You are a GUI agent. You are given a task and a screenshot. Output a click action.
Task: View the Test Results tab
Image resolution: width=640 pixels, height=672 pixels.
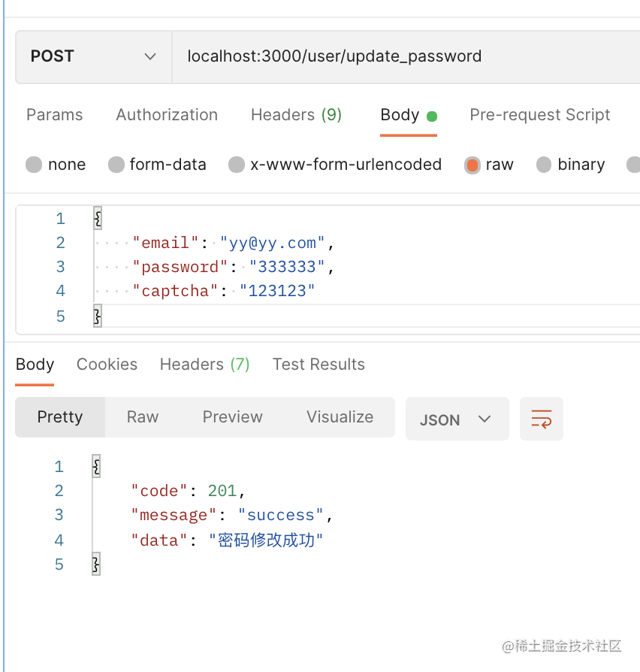point(318,365)
